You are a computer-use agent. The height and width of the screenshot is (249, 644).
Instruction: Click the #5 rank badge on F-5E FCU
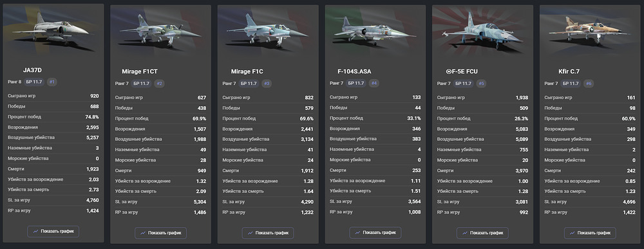tap(481, 84)
